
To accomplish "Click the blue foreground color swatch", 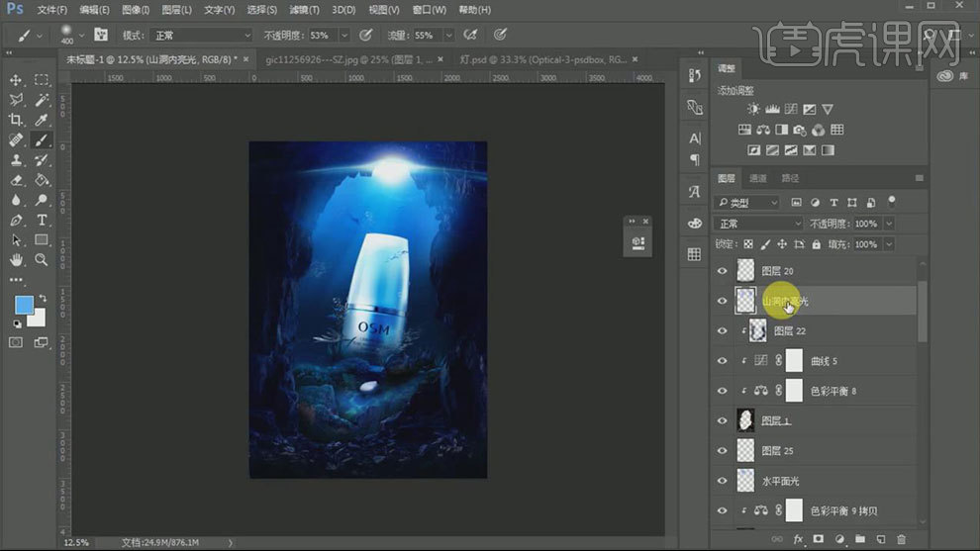I will point(24,305).
